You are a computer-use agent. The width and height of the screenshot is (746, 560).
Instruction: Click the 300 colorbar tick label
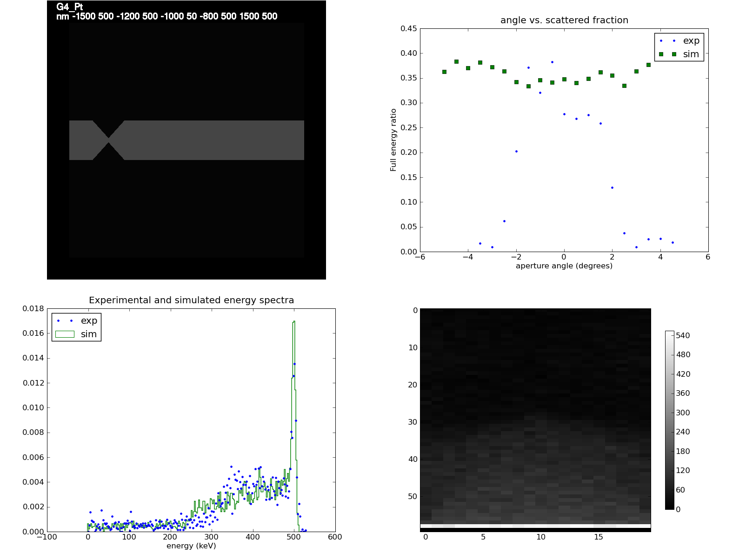(x=683, y=413)
